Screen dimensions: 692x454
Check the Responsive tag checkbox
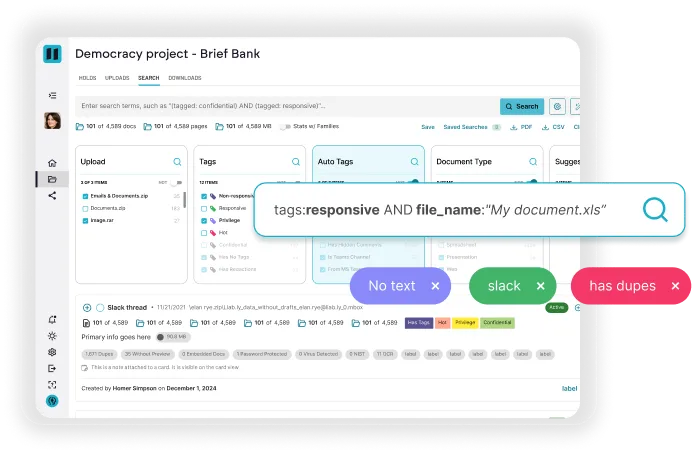coord(204,209)
